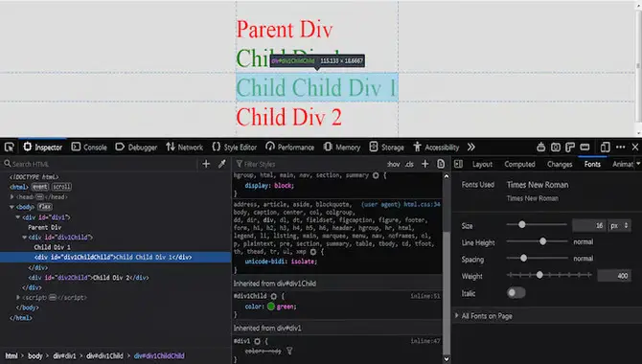Toggle the .cls classes panel
The width and height of the screenshot is (642, 364).
(409, 164)
